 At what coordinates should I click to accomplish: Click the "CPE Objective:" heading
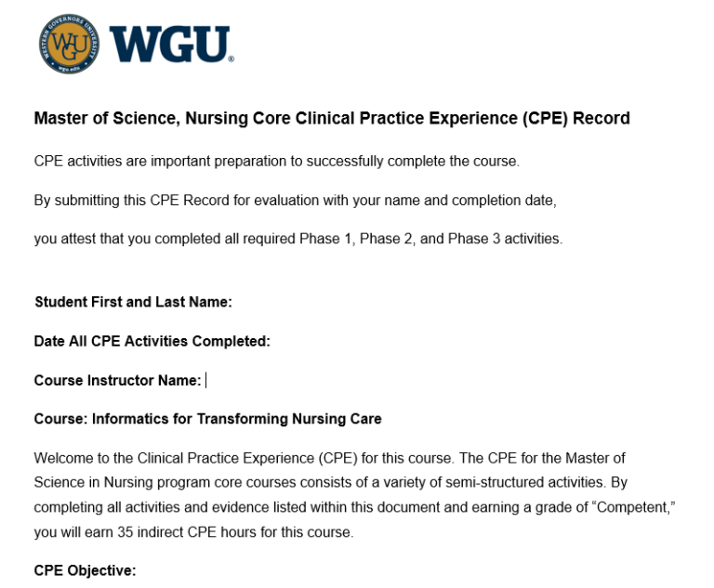tap(85, 570)
